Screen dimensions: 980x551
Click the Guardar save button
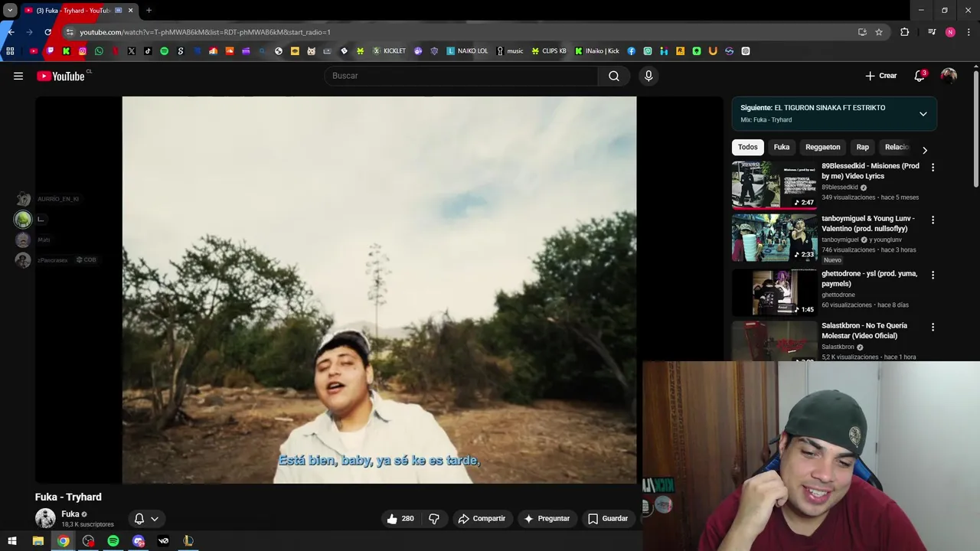[x=608, y=519]
